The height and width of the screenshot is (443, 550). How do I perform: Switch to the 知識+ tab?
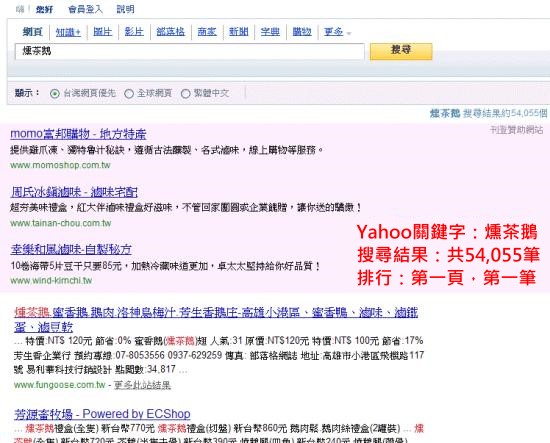[68, 32]
